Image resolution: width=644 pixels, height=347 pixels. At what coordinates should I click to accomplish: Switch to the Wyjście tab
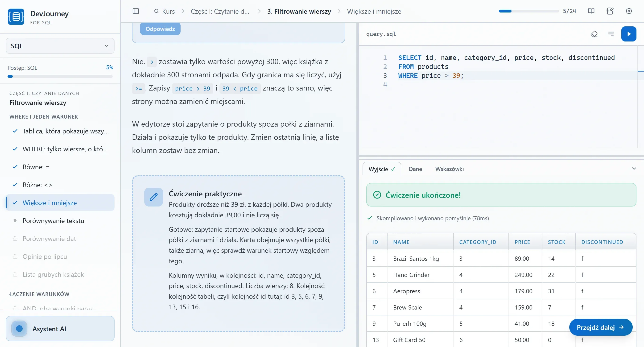[x=381, y=169]
